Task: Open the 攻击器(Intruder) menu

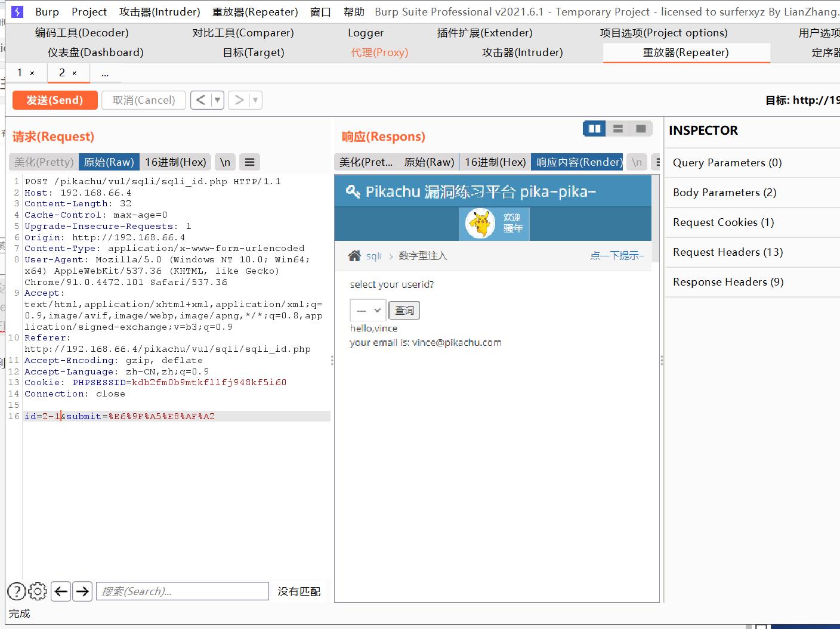Action: pyautogui.click(x=160, y=12)
